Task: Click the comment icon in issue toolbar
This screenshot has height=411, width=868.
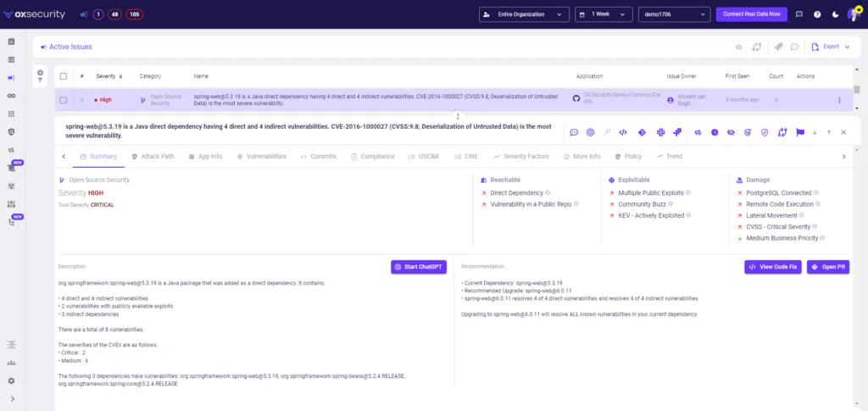Action: click(x=574, y=132)
